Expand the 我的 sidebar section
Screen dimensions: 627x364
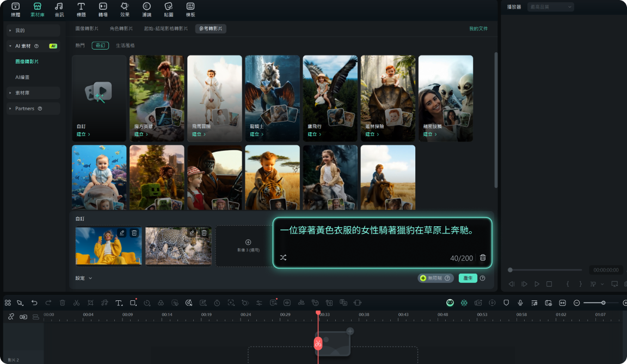[33, 30]
